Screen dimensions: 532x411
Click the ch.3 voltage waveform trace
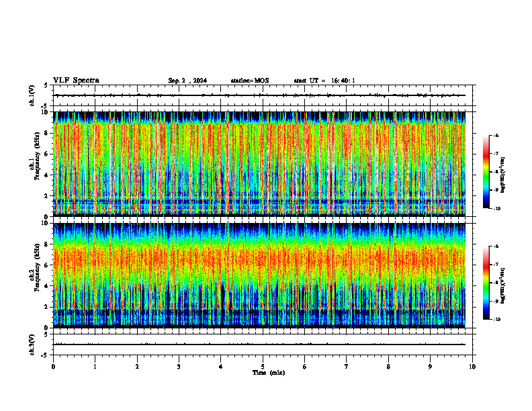pos(259,345)
